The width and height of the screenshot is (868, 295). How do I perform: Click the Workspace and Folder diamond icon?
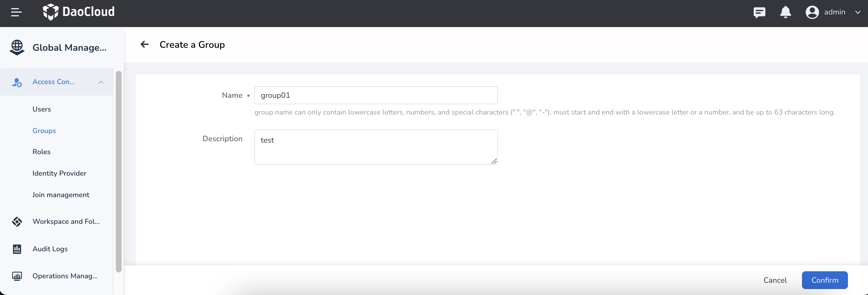point(17,222)
